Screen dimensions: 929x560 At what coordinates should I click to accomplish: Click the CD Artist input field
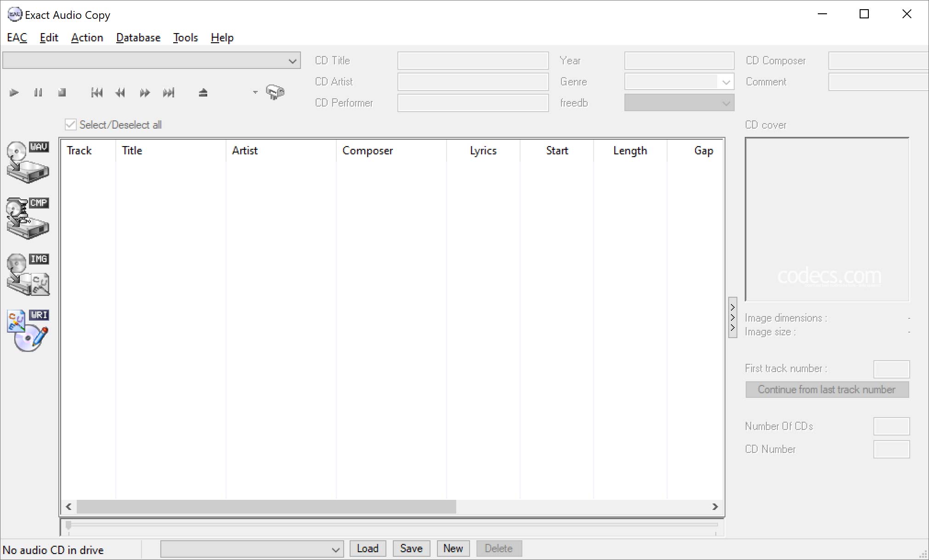click(x=473, y=82)
